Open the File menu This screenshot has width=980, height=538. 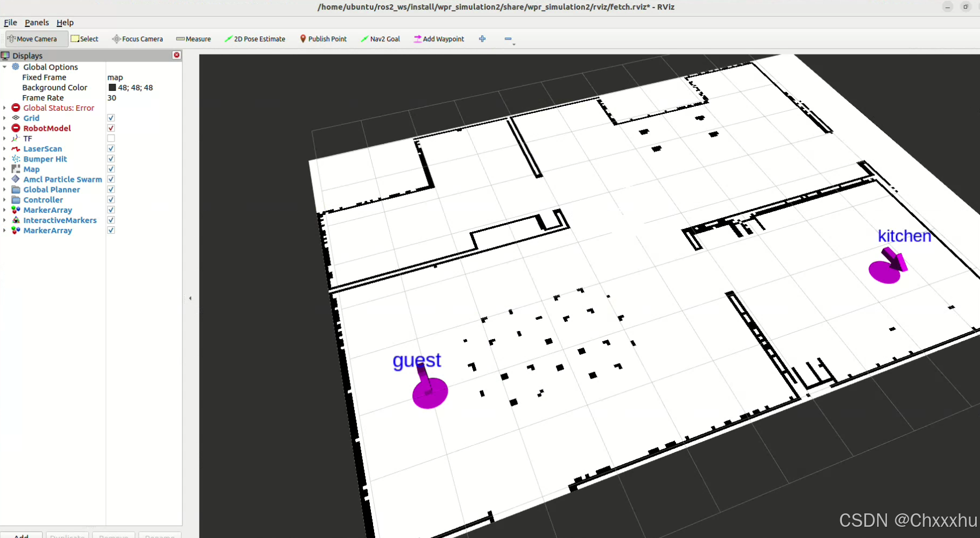(x=10, y=22)
